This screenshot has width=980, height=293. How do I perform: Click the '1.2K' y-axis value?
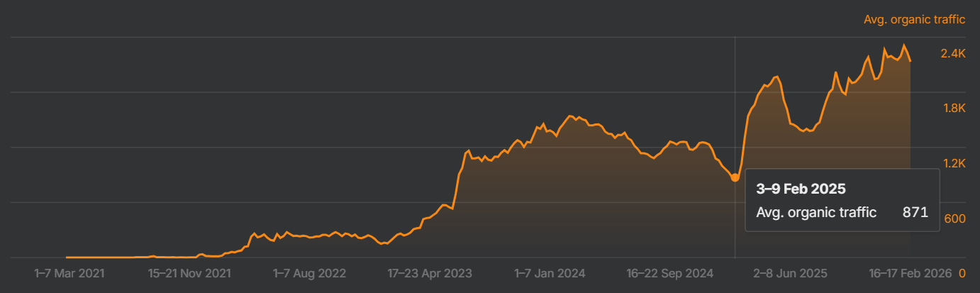[954, 164]
